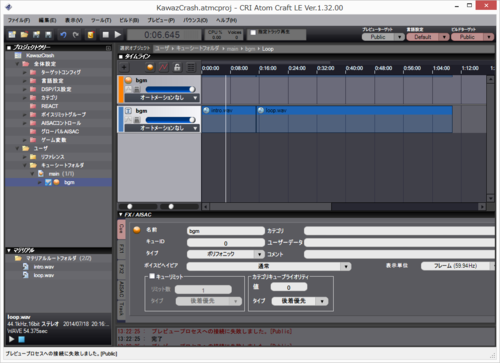Open the ビルド(B) menu
This screenshot has width=500, height=363.
coord(129,20)
